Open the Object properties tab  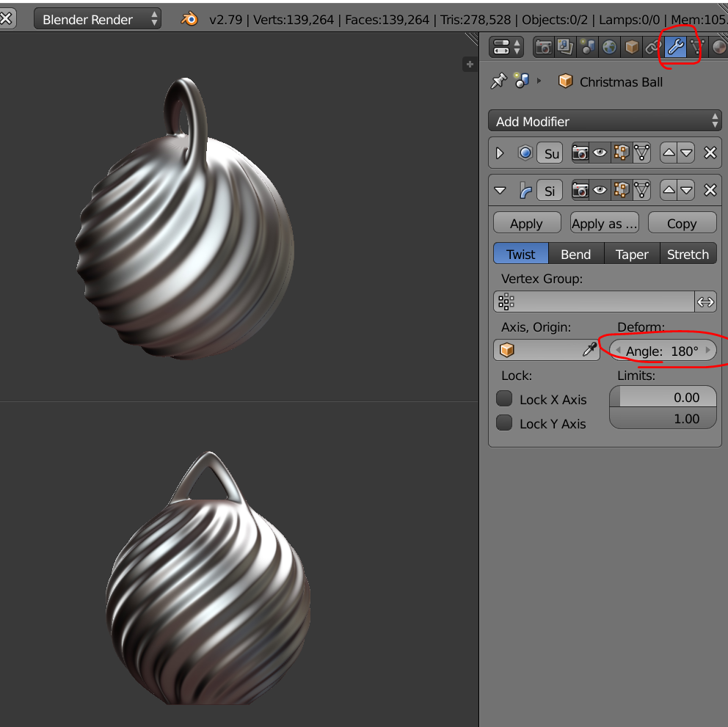click(631, 47)
